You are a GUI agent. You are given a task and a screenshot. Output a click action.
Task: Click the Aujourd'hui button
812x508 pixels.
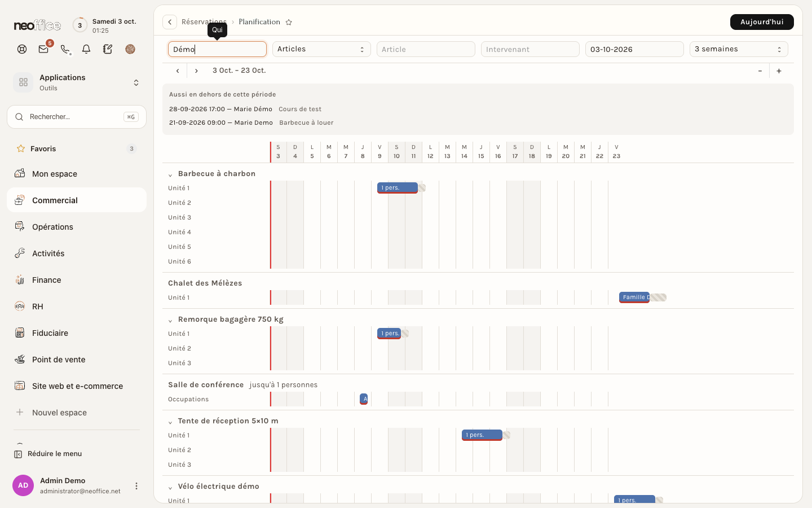[x=762, y=22]
